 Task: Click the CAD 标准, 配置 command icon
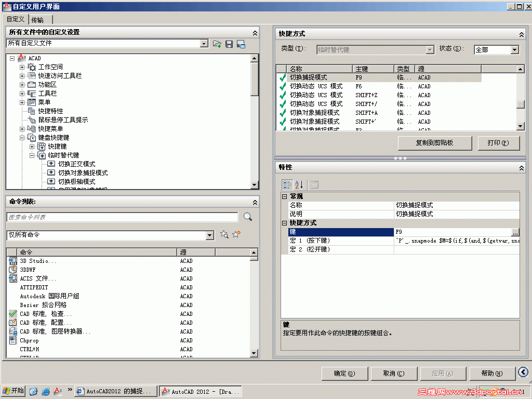tap(13, 323)
